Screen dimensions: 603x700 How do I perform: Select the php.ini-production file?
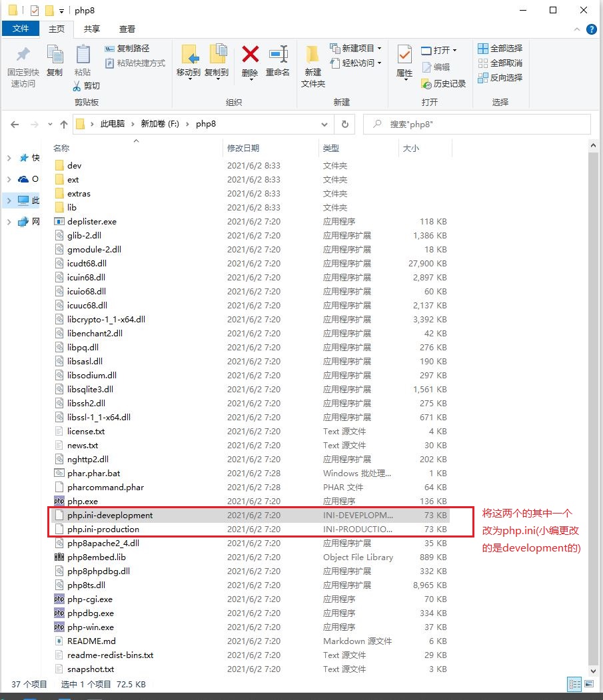(103, 529)
